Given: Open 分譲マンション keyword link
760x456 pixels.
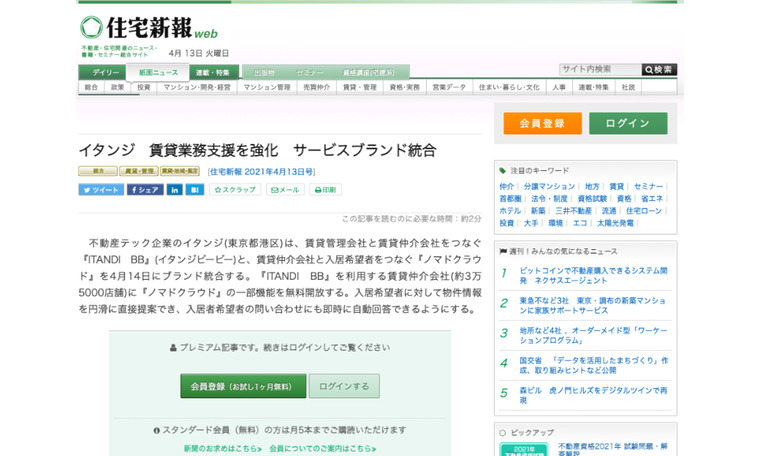Looking at the screenshot, I should tap(549, 186).
